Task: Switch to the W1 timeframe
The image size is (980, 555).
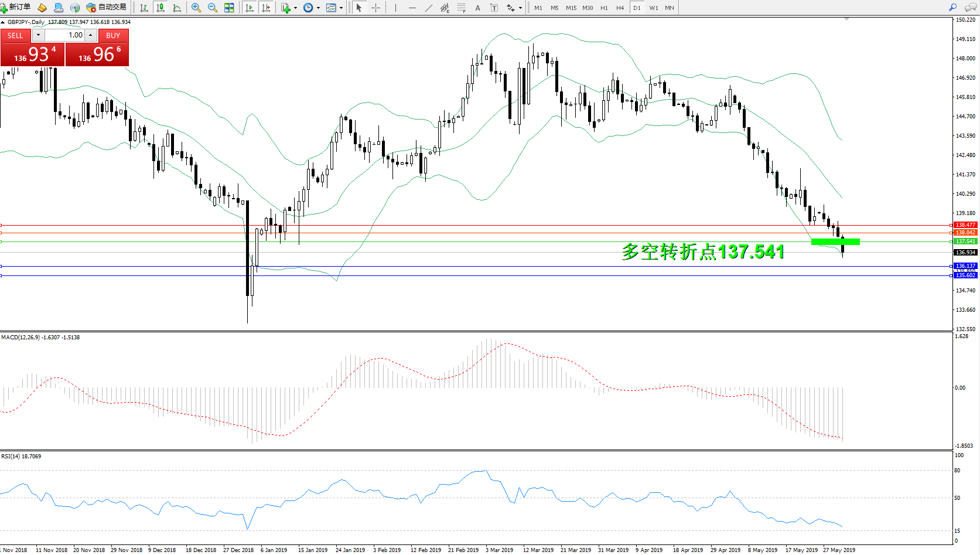Action: click(653, 8)
